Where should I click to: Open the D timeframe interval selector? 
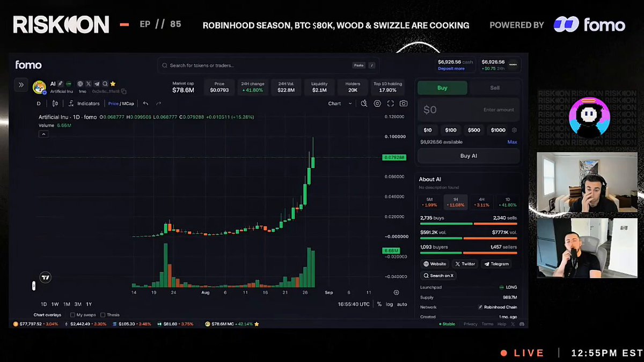point(39,104)
